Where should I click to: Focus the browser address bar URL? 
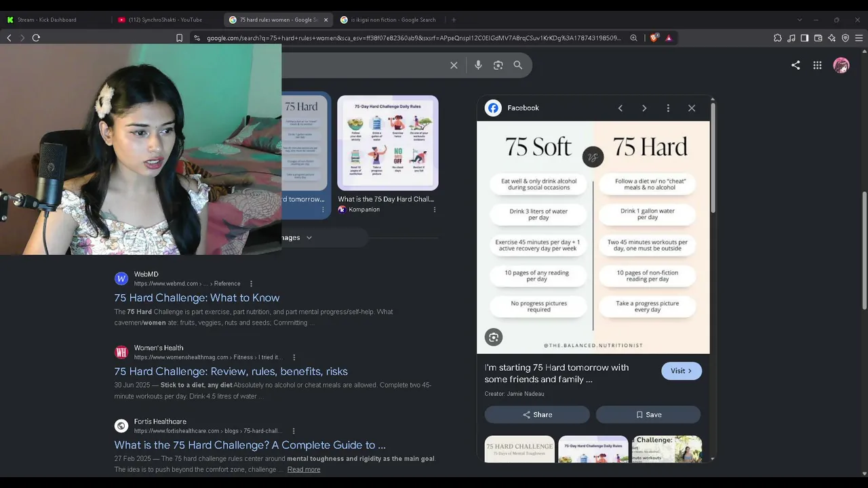pos(414,38)
